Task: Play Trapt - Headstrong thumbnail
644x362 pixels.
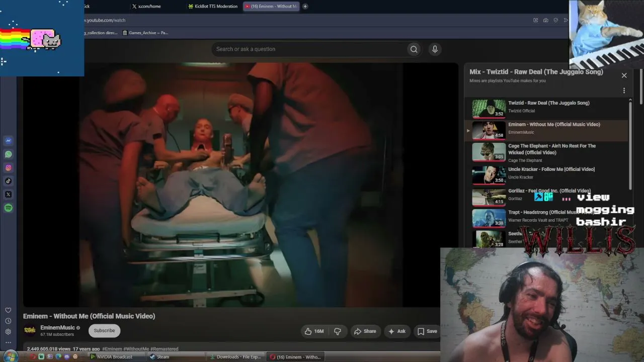Action: [x=489, y=218]
